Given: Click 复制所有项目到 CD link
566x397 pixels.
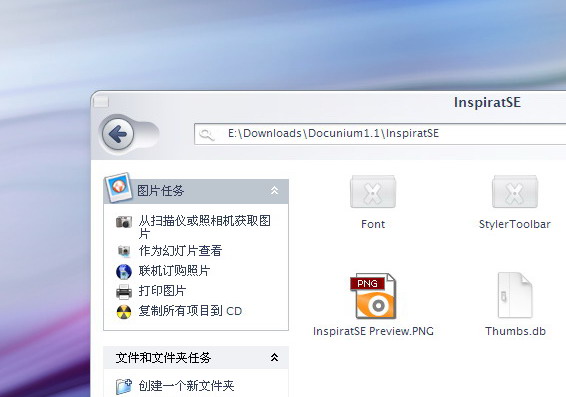Looking at the screenshot, I should 190,311.
